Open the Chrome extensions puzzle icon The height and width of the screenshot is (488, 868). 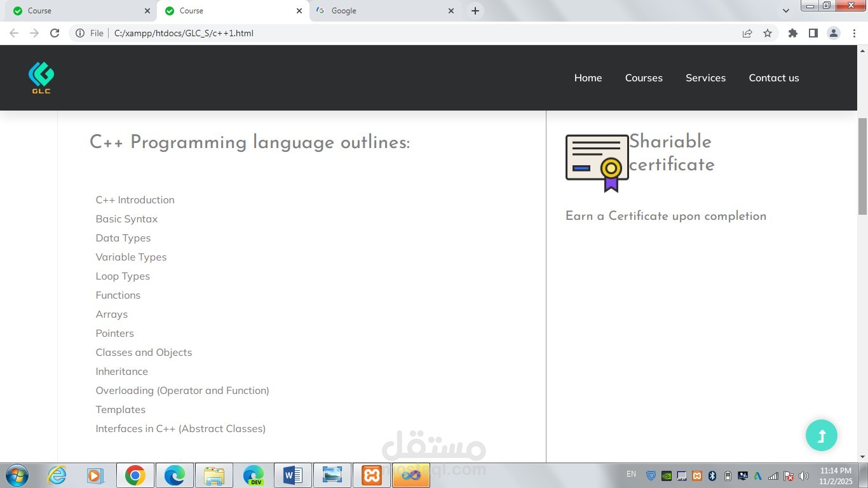[792, 33]
